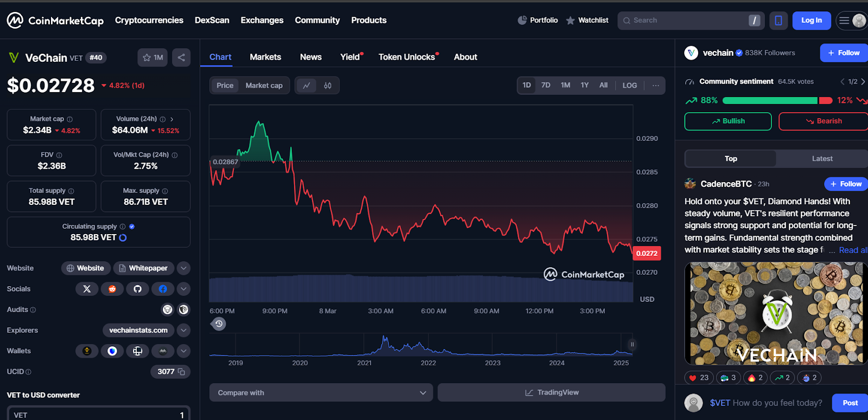Switch to line chart view
Screen dimensions: 868x420
[x=307, y=86]
